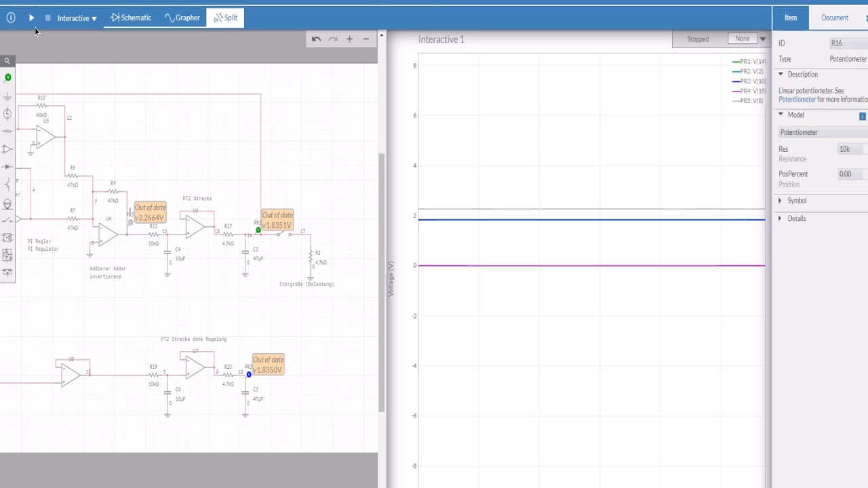Select op-amp U4 adder in schematic

(107, 234)
